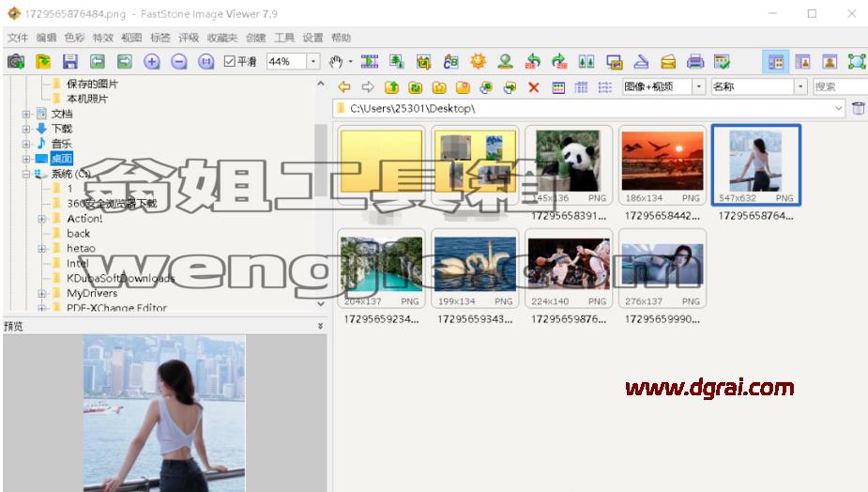This screenshot has height=492, width=868.
Task: Click the resize image icon
Action: coord(396,61)
